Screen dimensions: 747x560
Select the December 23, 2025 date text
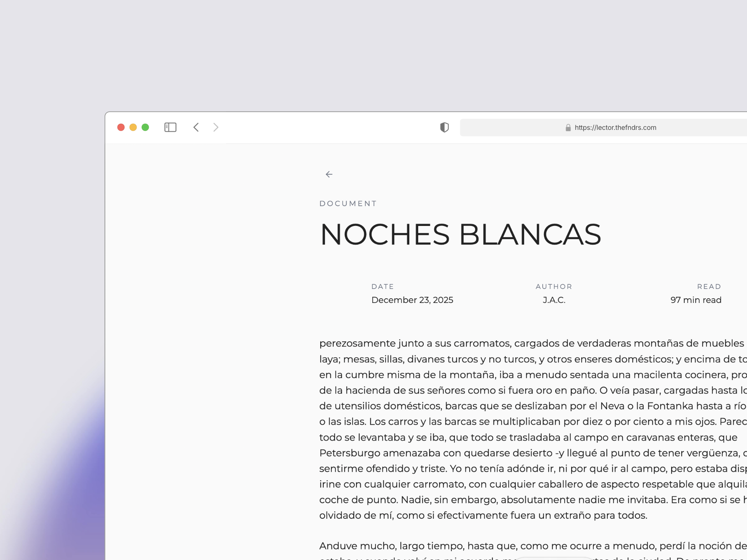tap(412, 300)
